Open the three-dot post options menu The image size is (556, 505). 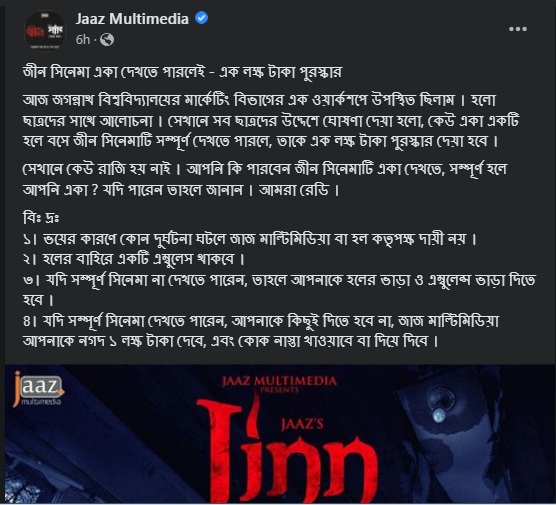pos(518,29)
